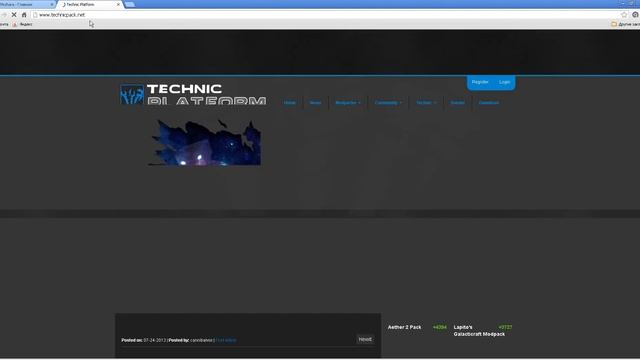Open the Aether 2 Pack modpack
640x360 pixels.
coord(404,327)
